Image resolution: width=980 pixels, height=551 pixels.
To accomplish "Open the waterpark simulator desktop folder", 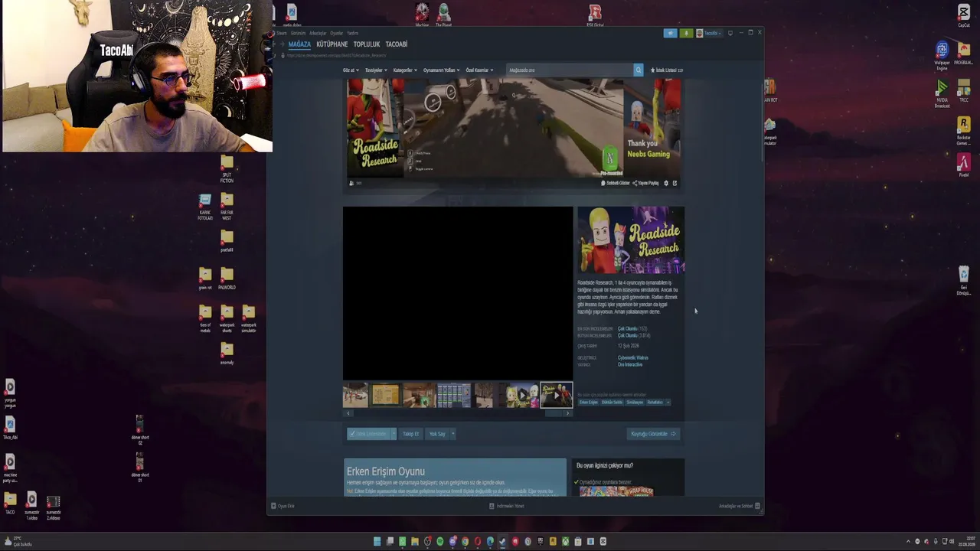I will click(x=248, y=319).
